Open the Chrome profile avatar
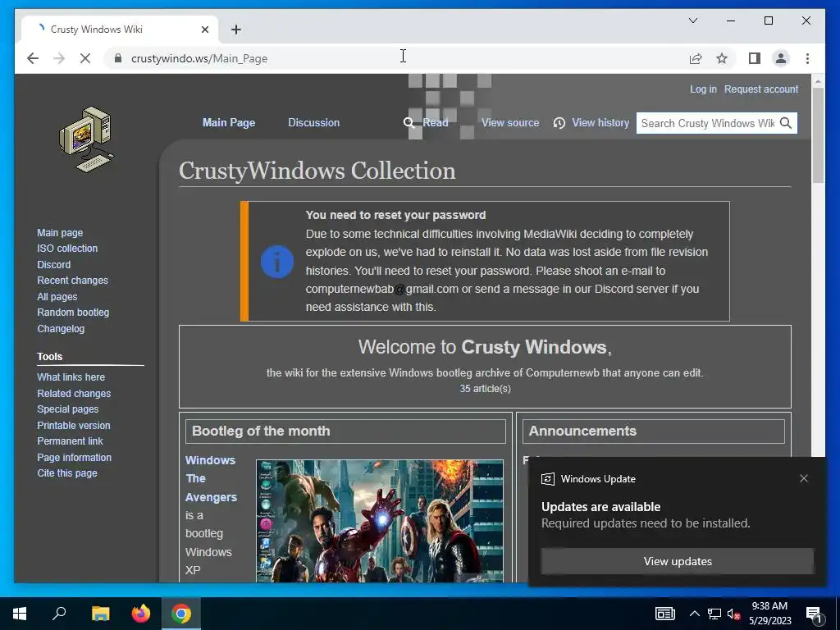Screen dimensions: 840x630 [x=781, y=58]
